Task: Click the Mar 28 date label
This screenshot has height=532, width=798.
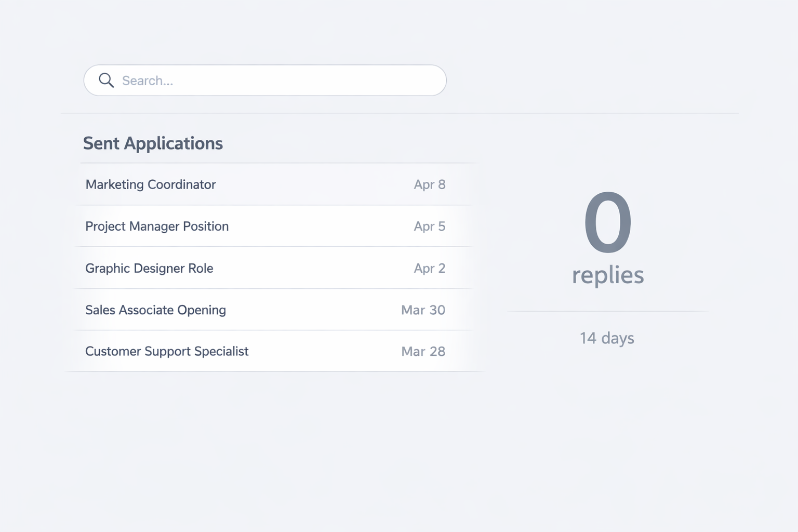Action: (423, 351)
